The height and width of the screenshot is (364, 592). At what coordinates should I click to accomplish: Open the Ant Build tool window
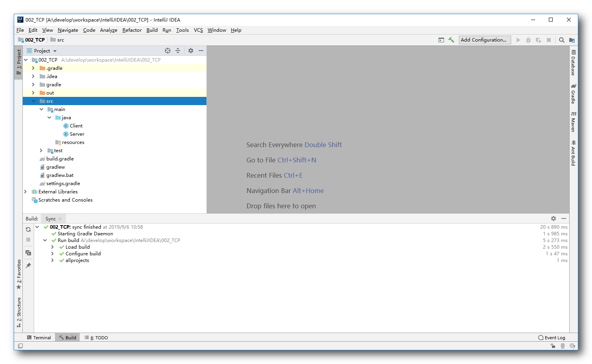574,153
